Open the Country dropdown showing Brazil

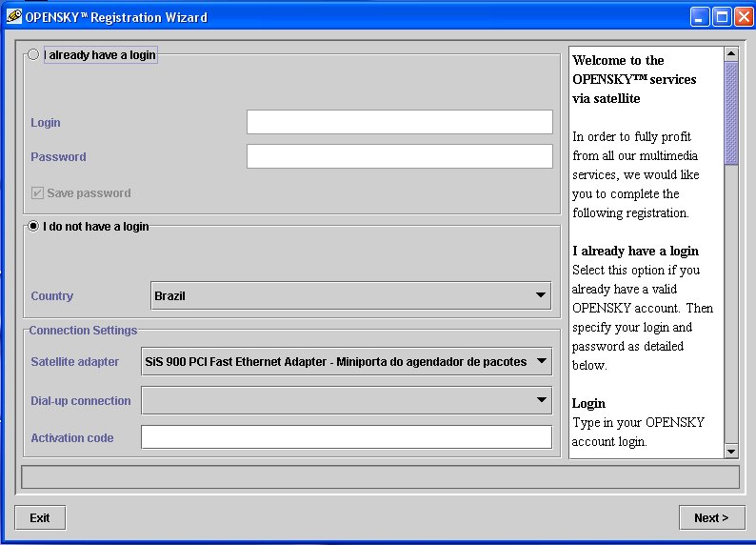click(351, 295)
